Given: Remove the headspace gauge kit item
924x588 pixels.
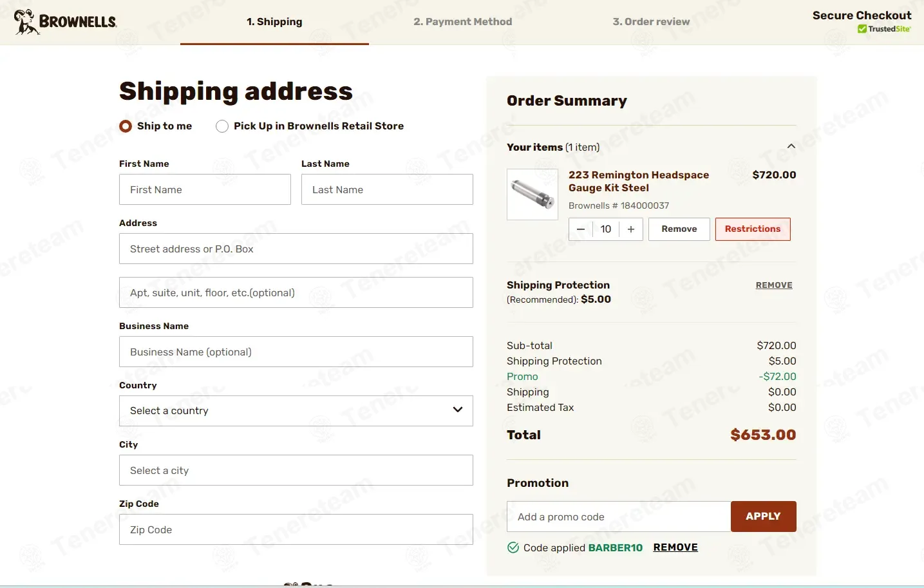Looking at the screenshot, I should point(679,229).
